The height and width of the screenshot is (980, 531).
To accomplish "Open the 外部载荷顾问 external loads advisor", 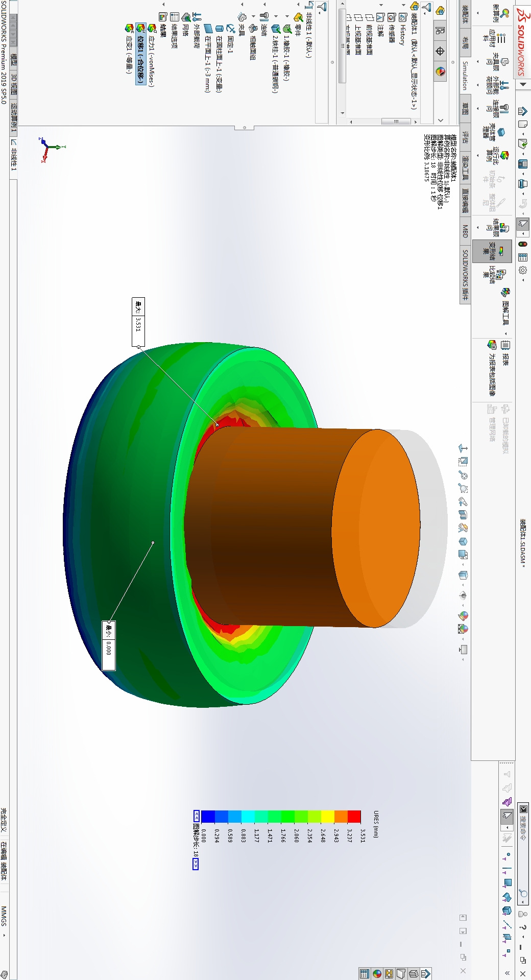I will pyautogui.click(x=498, y=85).
